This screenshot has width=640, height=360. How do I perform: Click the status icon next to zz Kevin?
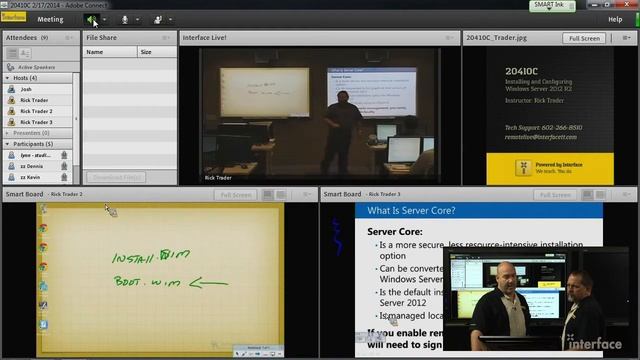[x=64, y=177]
